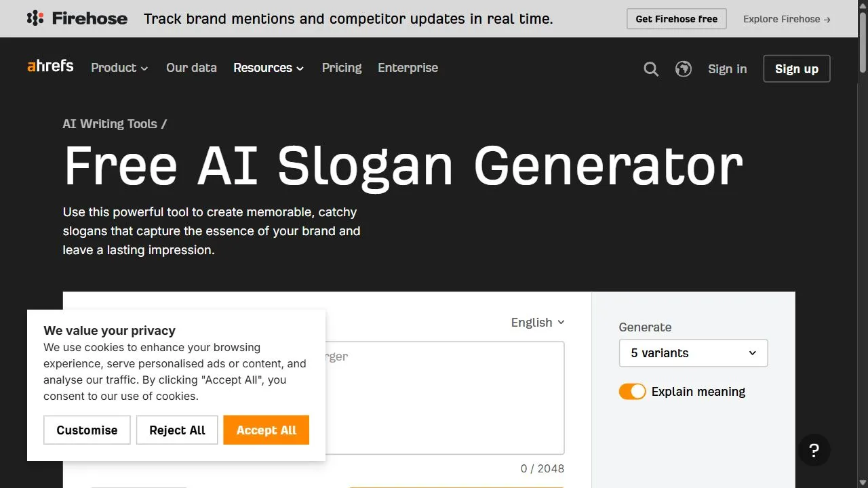Toggle the Explain meaning switch

(632, 392)
